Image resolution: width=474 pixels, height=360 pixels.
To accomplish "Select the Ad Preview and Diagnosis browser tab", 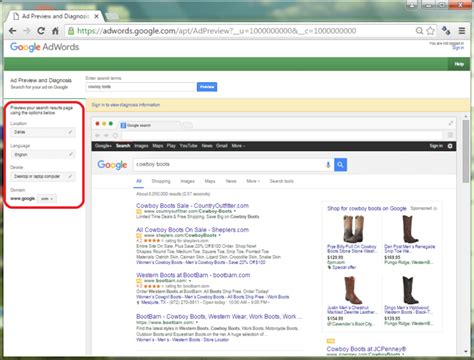I will (55, 16).
